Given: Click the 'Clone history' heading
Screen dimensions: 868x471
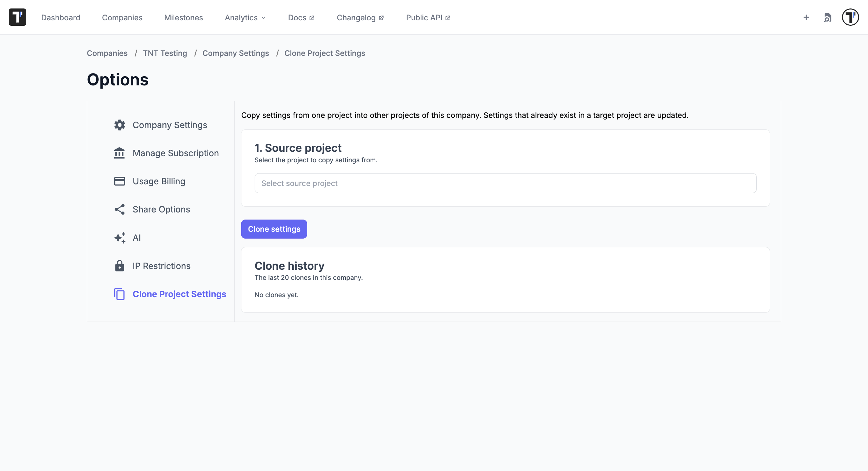Looking at the screenshot, I should pyautogui.click(x=290, y=266).
